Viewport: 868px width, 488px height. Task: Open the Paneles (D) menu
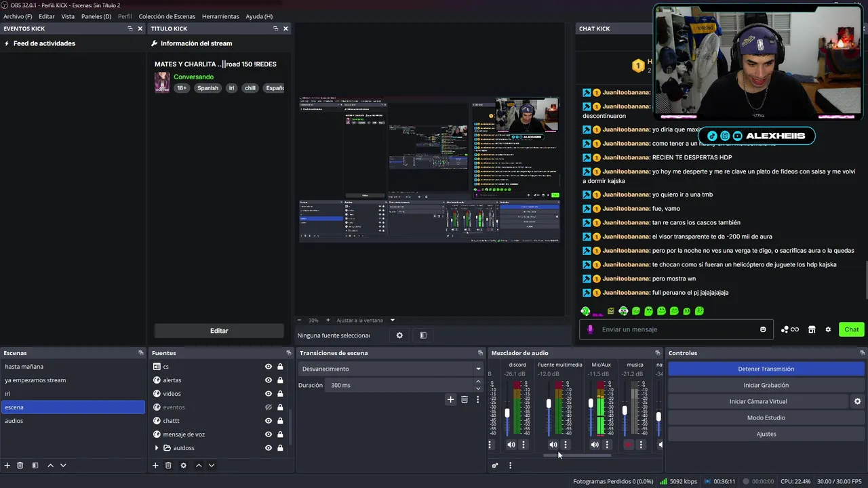click(96, 16)
